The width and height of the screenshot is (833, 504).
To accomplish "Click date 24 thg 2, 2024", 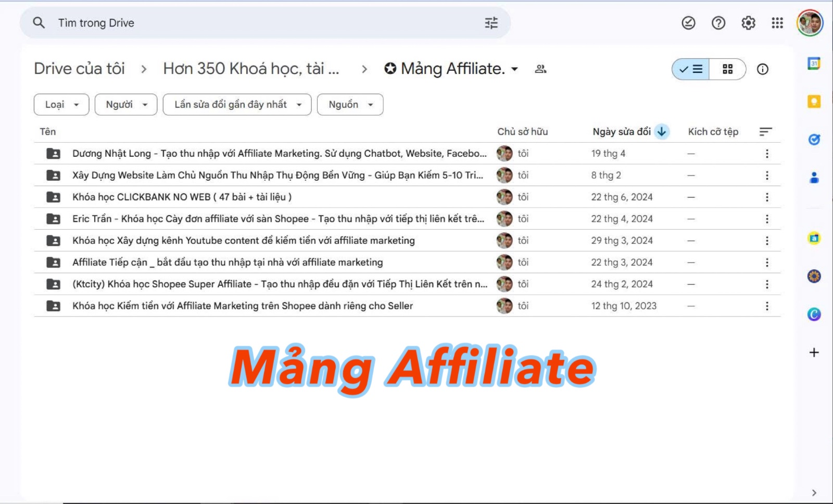I will [622, 284].
